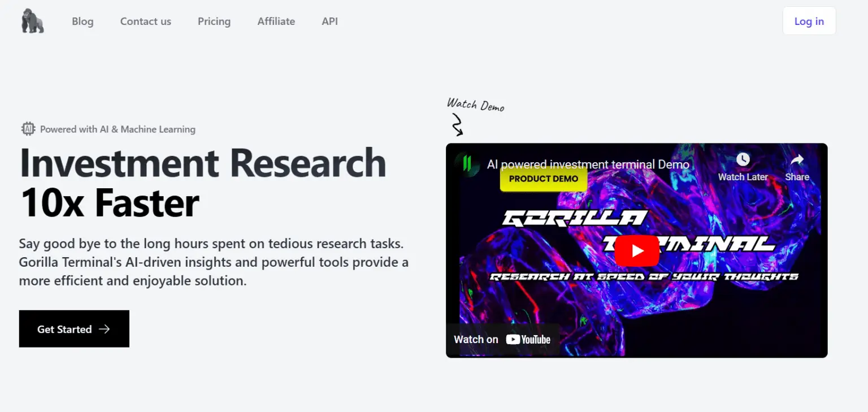Click the Share arrow icon

797,161
